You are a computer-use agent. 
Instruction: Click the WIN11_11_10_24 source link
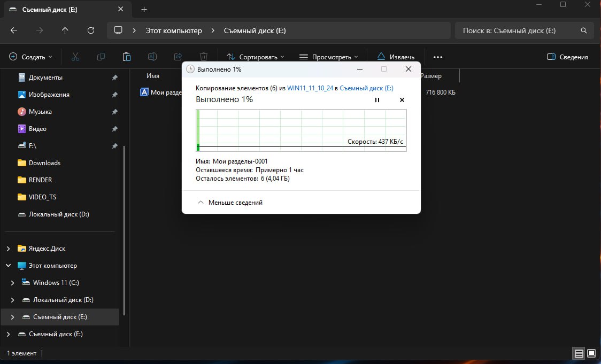310,88
